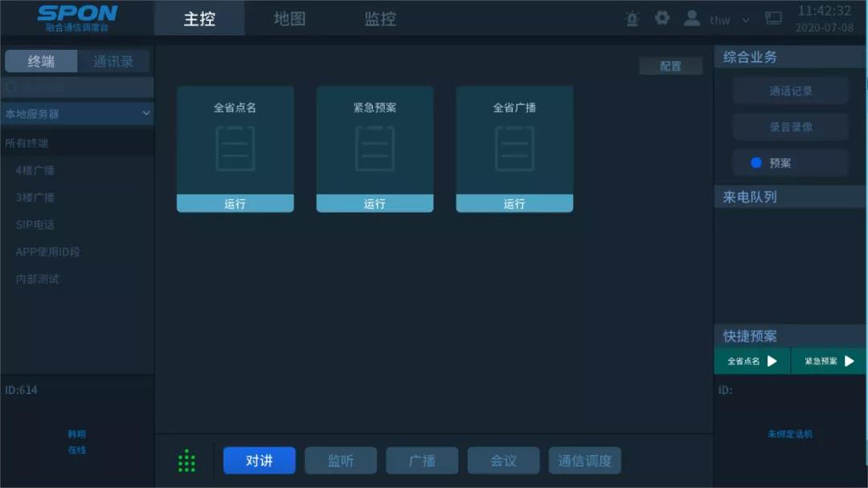The height and width of the screenshot is (488, 868).
Task: Click the user profile avatar icon
Action: point(691,18)
